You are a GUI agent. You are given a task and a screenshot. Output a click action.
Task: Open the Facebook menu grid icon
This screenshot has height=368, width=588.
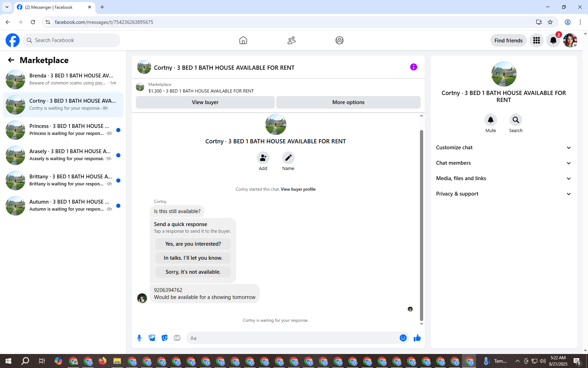(537, 40)
